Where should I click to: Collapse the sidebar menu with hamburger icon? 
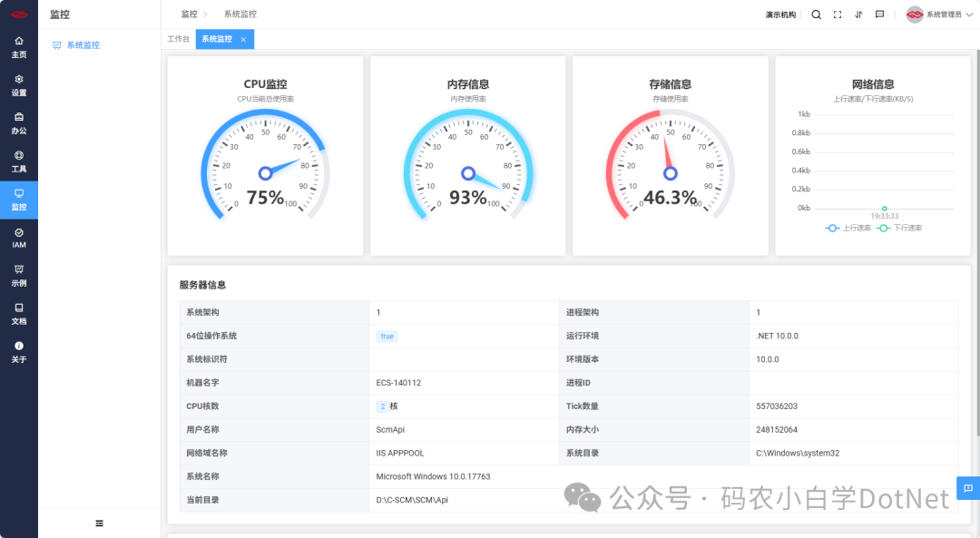click(x=100, y=523)
